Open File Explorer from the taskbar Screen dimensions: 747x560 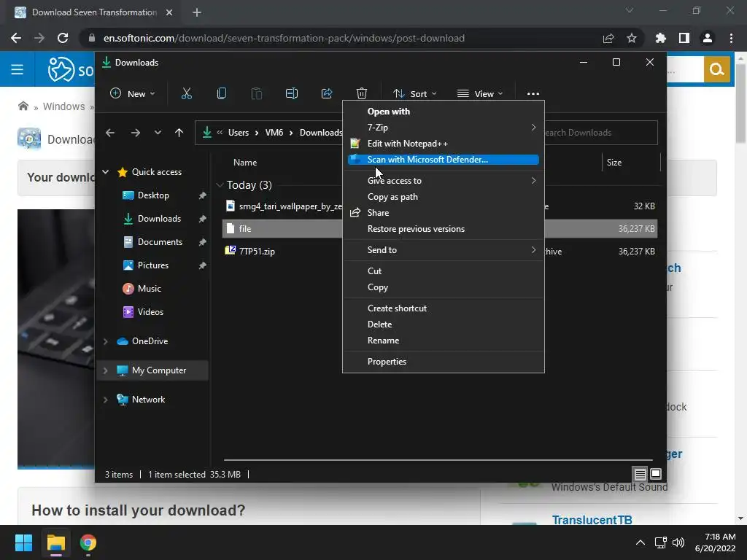[55, 542]
